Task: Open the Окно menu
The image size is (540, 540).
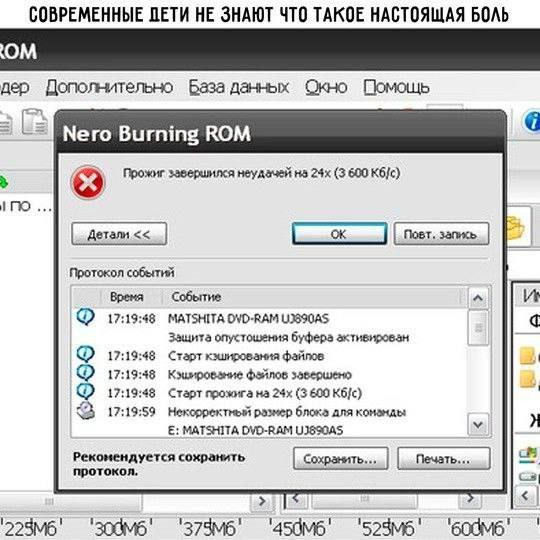Action: point(326,87)
